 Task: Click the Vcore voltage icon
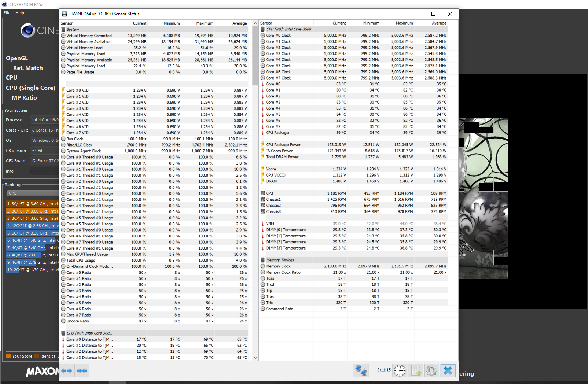tap(263, 169)
